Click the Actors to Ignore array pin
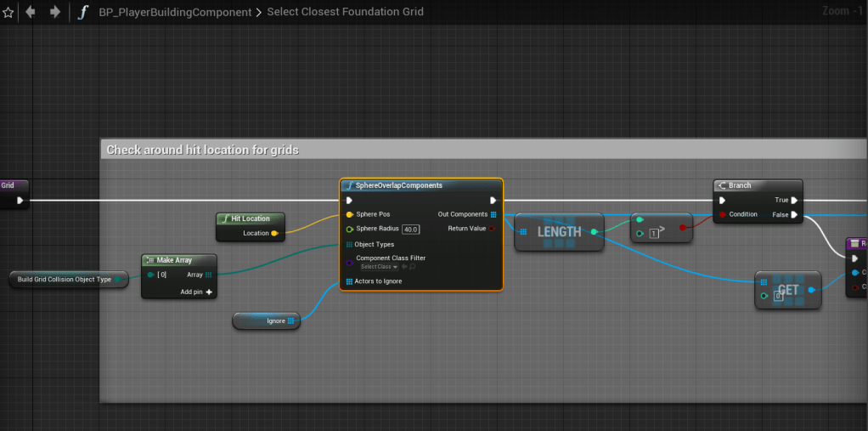The height and width of the screenshot is (431, 868). (349, 281)
